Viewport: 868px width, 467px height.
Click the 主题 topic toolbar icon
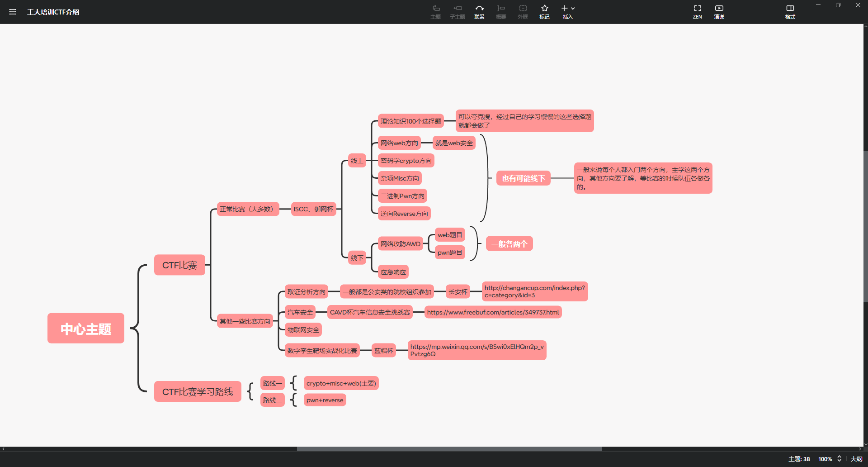pyautogui.click(x=436, y=12)
